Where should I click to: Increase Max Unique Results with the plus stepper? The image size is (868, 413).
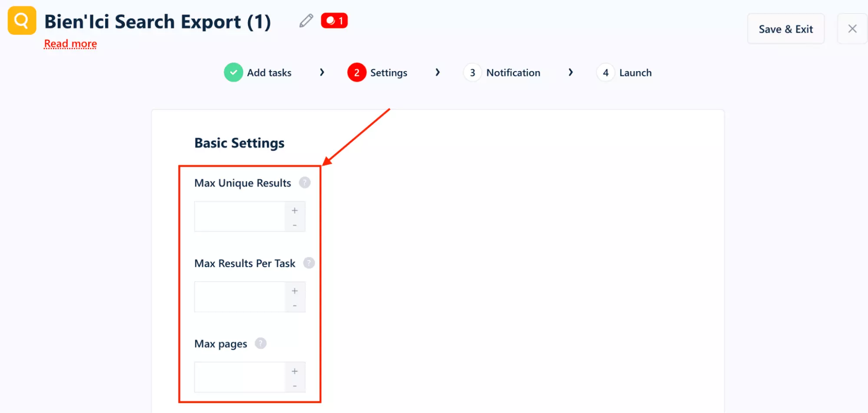tap(294, 210)
